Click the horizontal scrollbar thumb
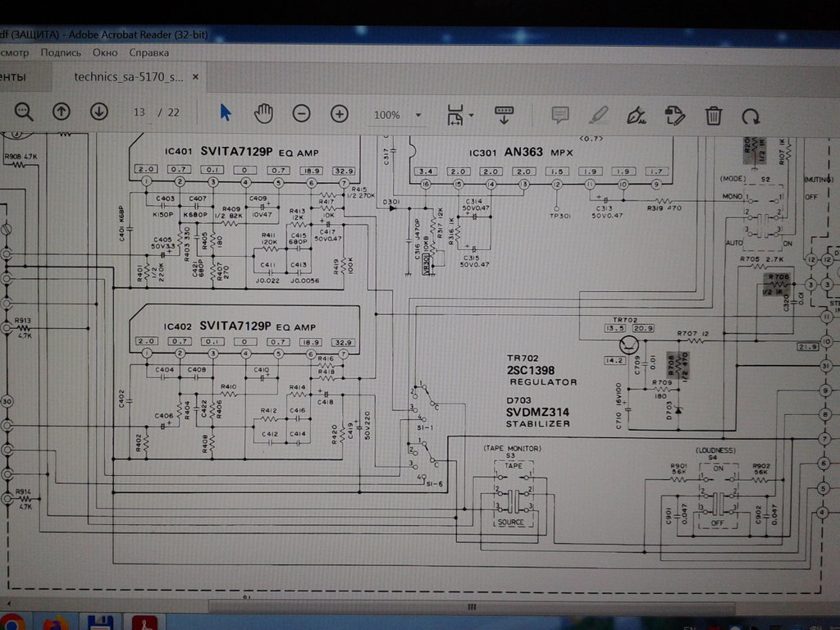The width and height of the screenshot is (840, 630). [x=472, y=607]
